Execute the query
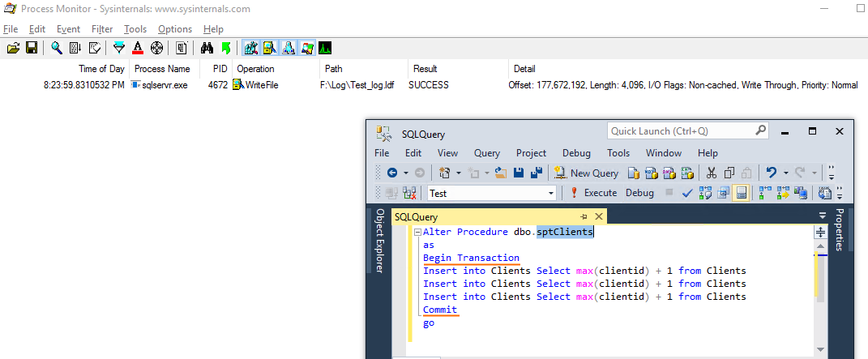The height and width of the screenshot is (359, 868). point(593,193)
